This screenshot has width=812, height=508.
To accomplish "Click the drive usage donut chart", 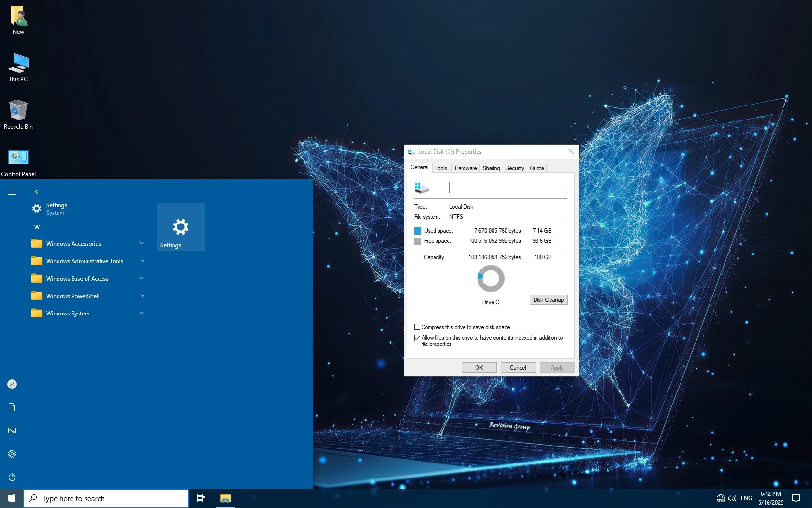I will [x=491, y=279].
